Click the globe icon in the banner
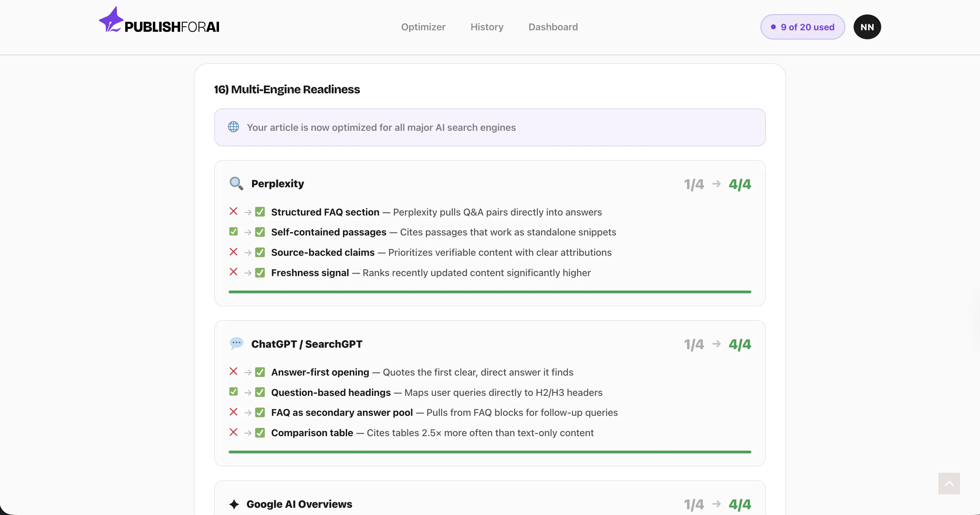The image size is (980, 515). (x=233, y=127)
